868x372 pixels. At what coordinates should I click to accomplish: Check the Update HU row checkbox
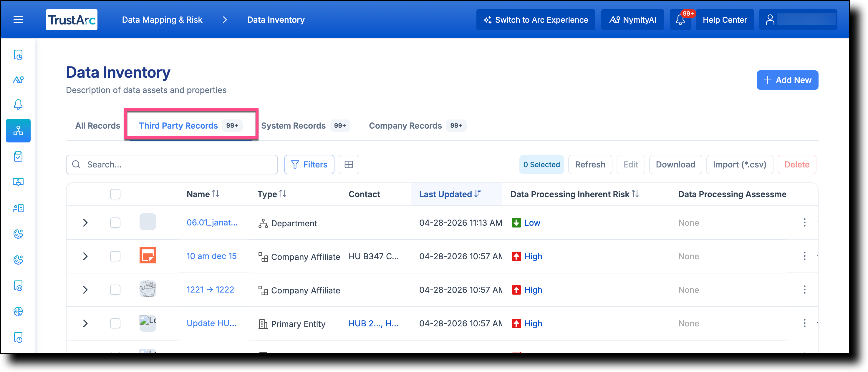(x=115, y=323)
